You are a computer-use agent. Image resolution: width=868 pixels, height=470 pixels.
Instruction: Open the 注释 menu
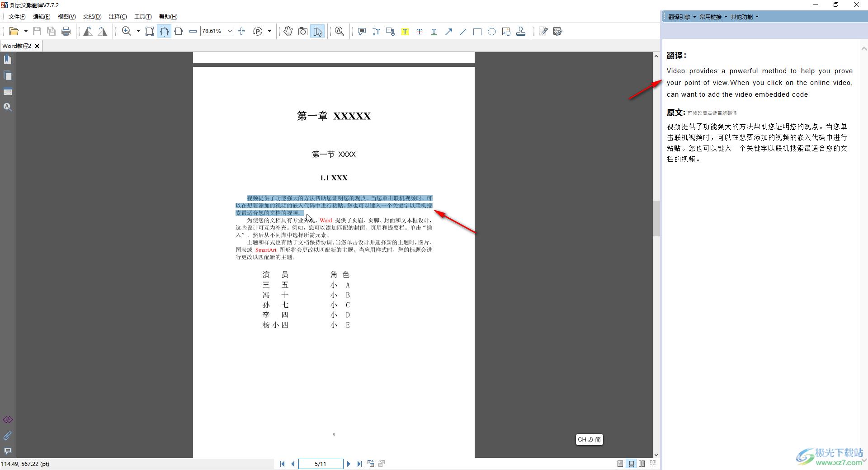[117, 16]
